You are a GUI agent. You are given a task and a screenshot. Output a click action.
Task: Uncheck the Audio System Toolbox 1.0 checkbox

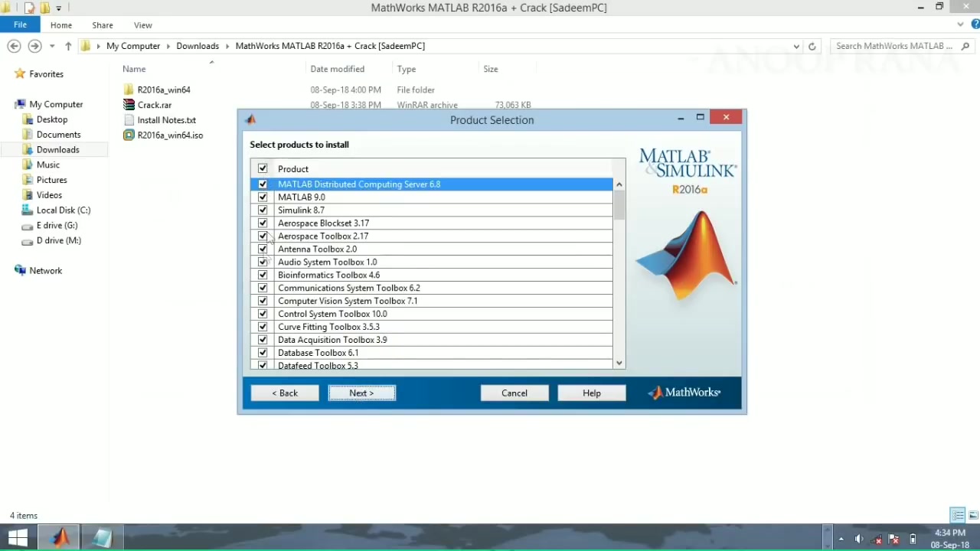point(263,262)
